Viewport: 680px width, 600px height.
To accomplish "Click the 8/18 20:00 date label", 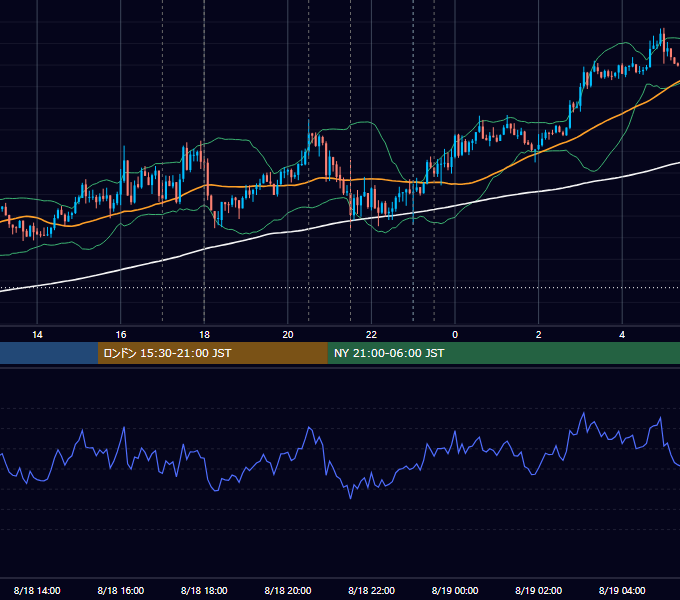I will point(288,590).
